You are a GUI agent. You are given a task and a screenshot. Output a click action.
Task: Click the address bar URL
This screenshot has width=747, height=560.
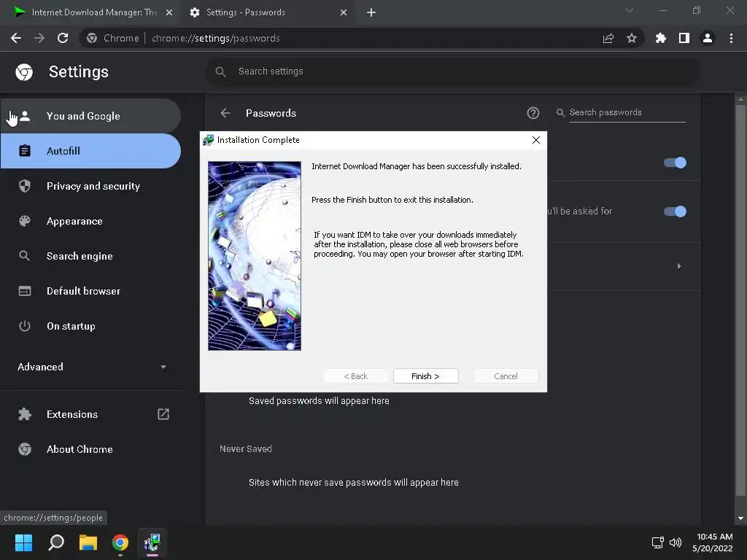[216, 38]
